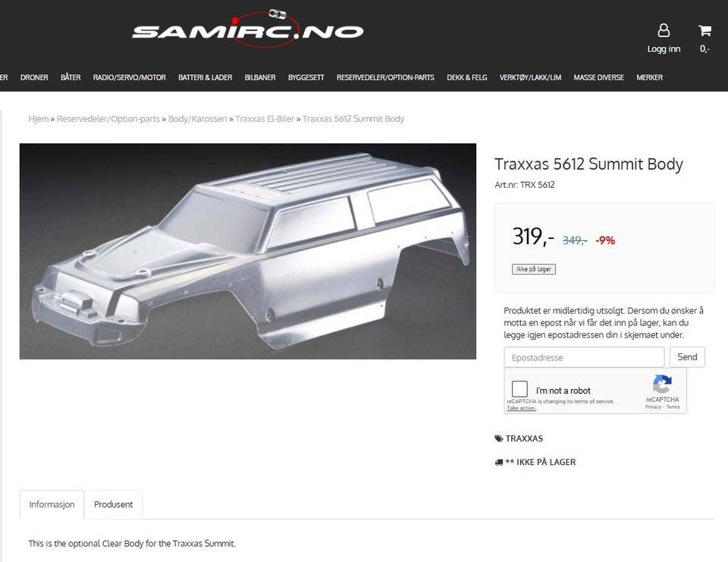Click the Send button

point(687,356)
